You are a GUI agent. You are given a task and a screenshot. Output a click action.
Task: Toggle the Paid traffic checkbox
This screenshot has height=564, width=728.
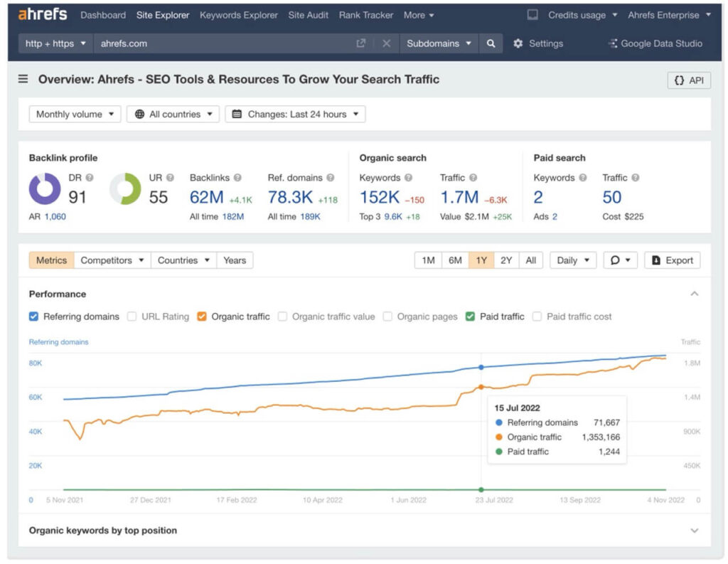pyautogui.click(x=470, y=316)
